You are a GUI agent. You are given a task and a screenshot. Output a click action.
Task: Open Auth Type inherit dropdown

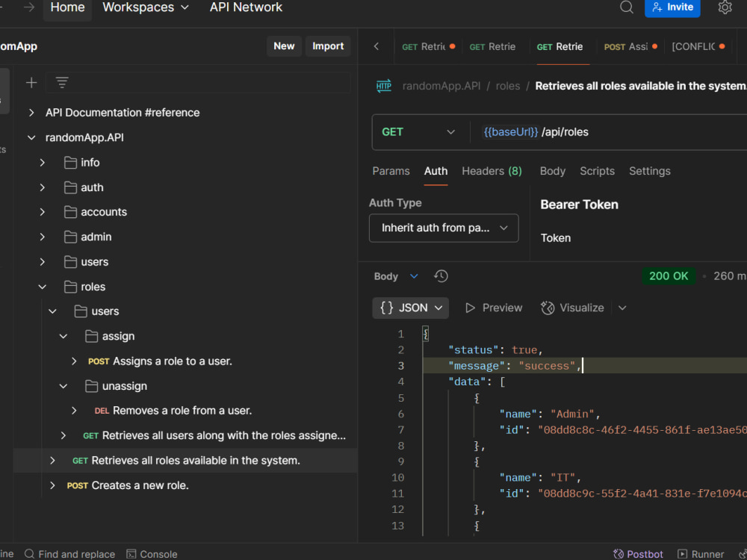[444, 228]
